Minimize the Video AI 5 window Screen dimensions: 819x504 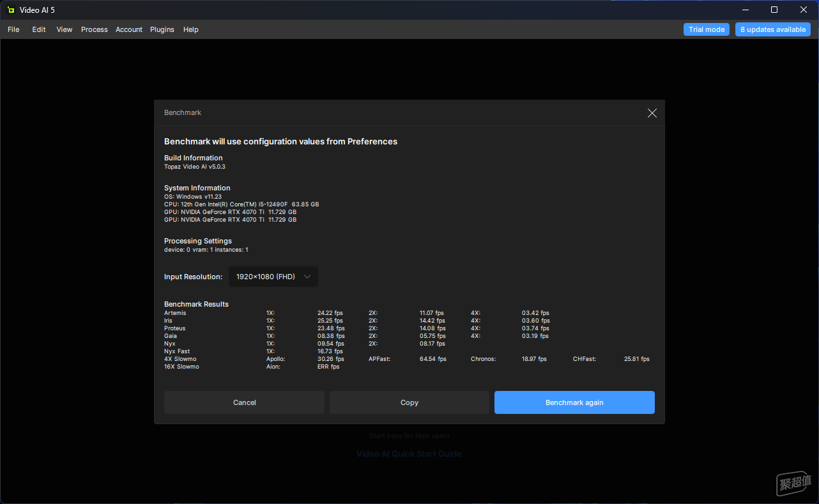[x=745, y=10]
